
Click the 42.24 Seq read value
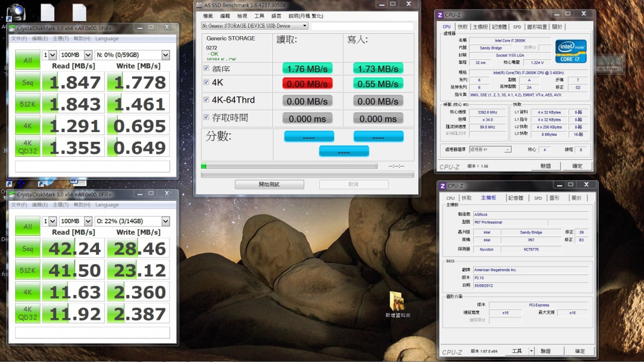click(x=74, y=249)
